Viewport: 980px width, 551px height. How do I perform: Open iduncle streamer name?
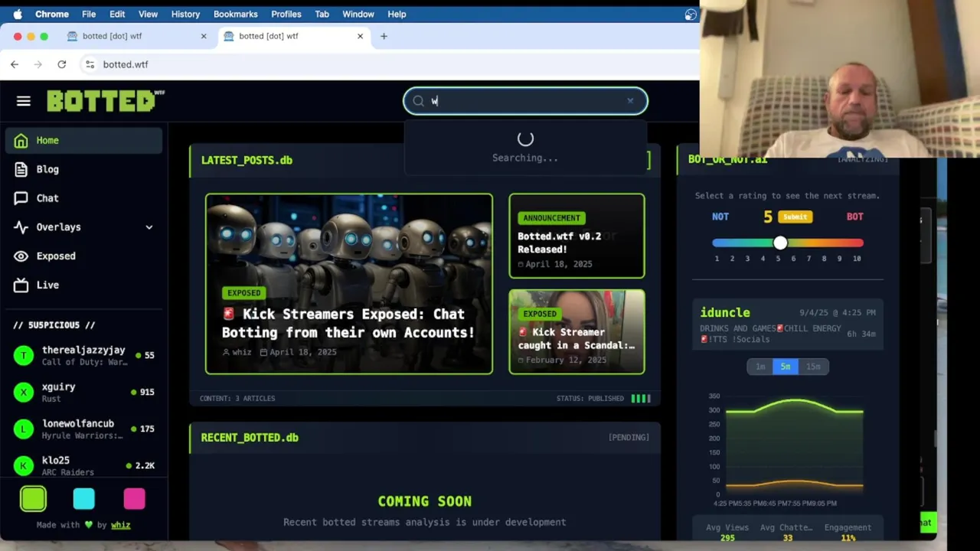coord(725,312)
